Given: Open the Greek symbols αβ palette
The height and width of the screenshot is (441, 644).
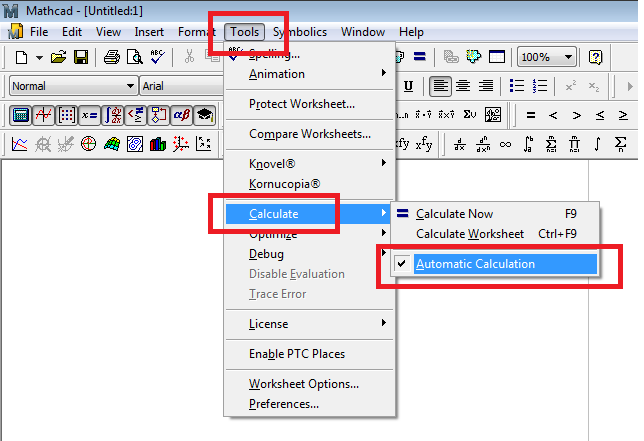Looking at the screenshot, I should (x=182, y=115).
